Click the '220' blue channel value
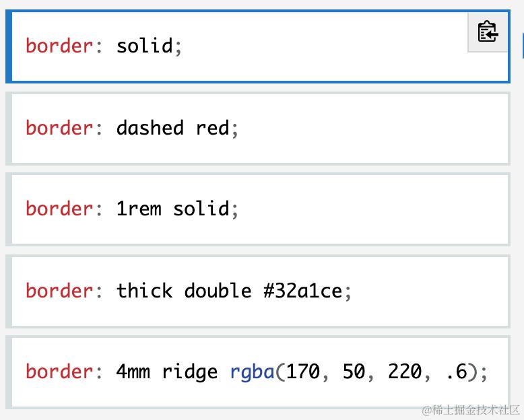The width and height of the screenshot is (524, 420). point(405,372)
